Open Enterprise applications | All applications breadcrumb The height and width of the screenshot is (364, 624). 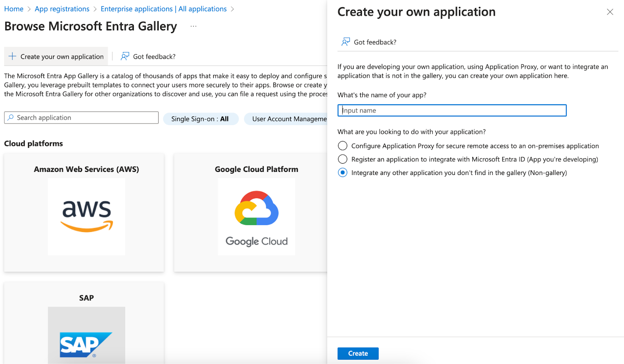pos(163,9)
